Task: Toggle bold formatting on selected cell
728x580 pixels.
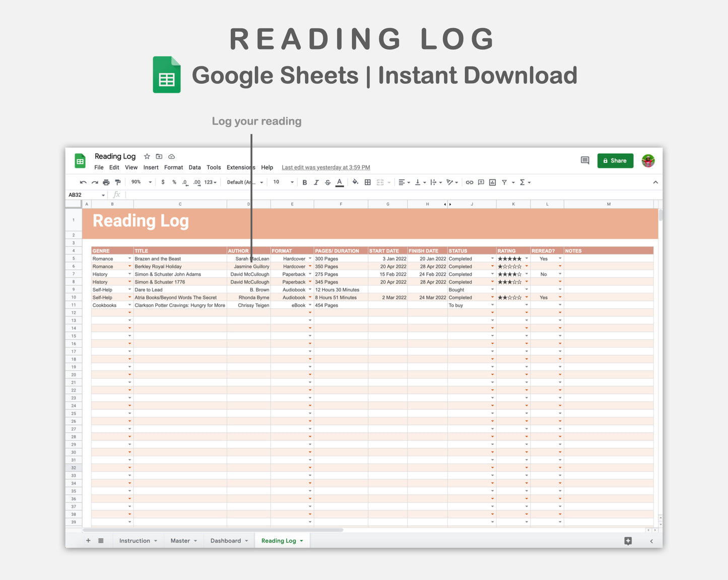Action: [x=304, y=182]
